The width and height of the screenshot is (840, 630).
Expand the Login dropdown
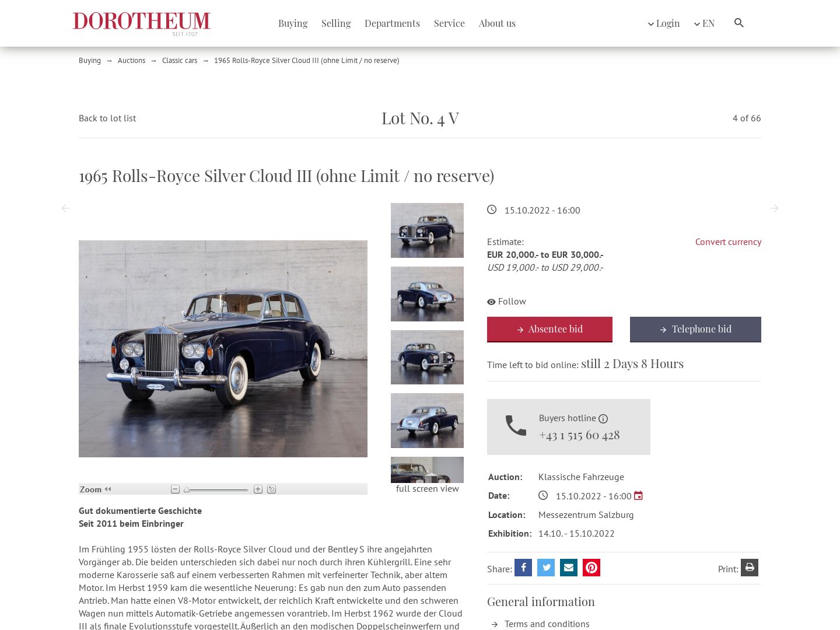click(664, 23)
